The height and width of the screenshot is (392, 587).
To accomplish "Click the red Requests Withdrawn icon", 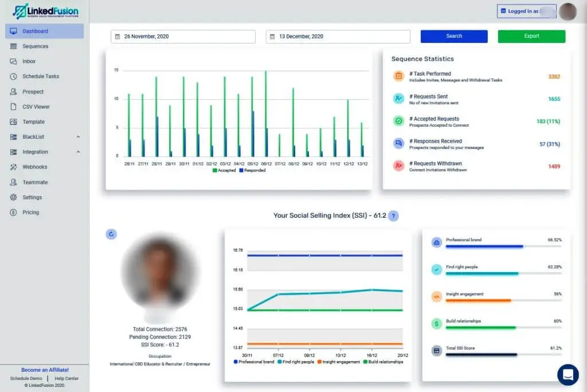I will tap(399, 166).
